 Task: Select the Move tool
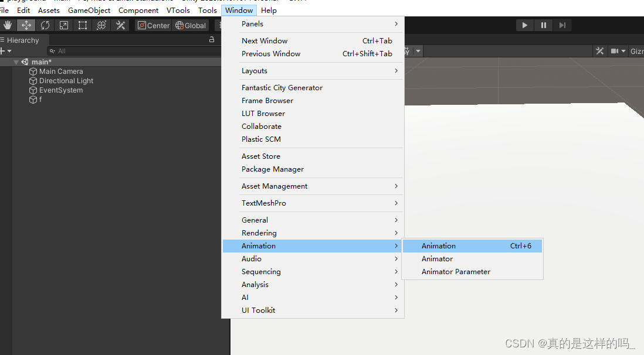26,25
